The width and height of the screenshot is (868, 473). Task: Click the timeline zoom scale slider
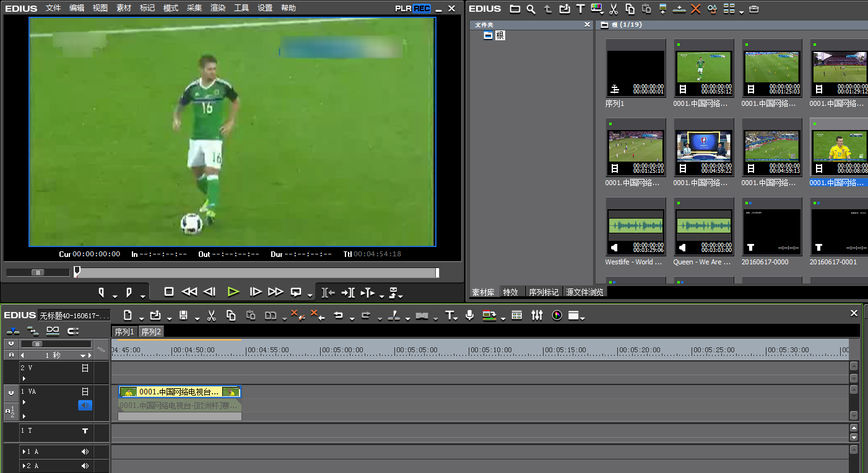click(x=37, y=344)
